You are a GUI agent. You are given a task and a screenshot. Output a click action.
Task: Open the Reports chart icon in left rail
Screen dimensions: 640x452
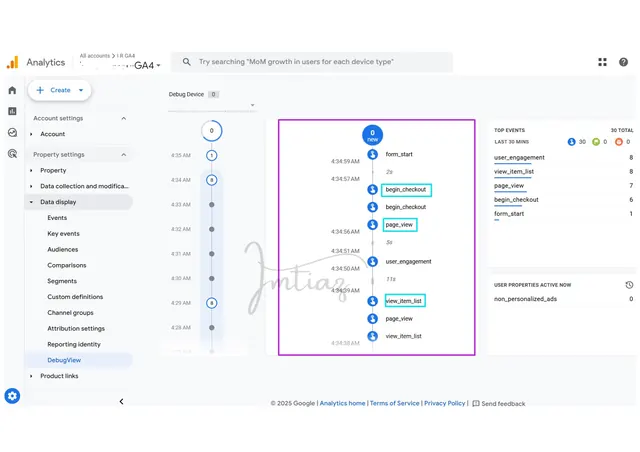[12, 111]
